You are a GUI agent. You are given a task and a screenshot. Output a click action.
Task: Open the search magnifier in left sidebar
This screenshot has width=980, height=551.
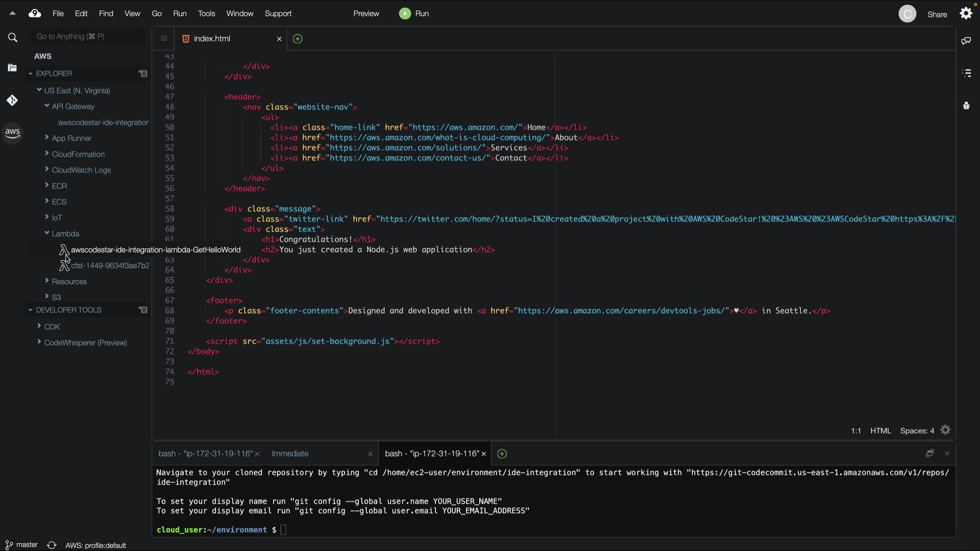[13, 37]
